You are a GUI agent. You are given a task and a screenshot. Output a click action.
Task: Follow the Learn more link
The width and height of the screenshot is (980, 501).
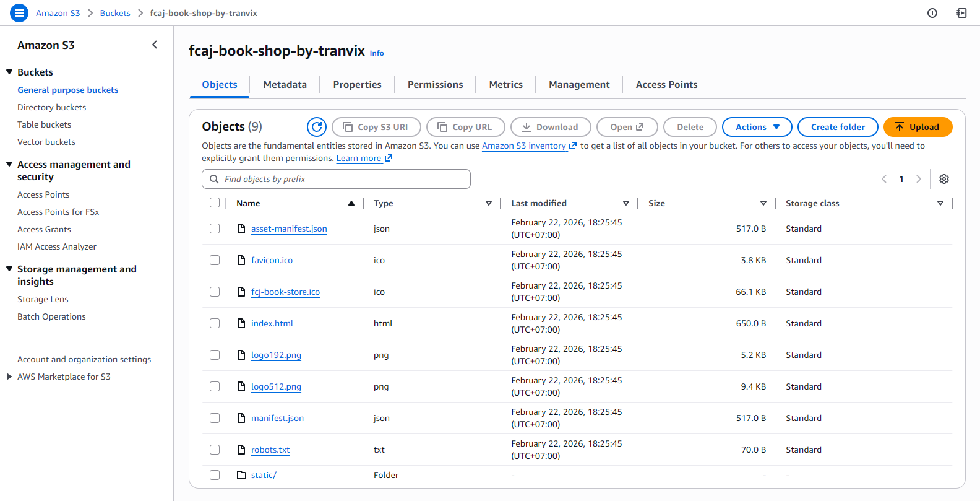pos(364,159)
